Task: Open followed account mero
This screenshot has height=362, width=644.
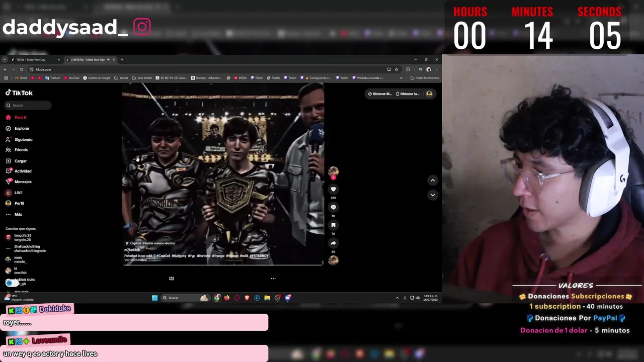Action: [16, 259]
